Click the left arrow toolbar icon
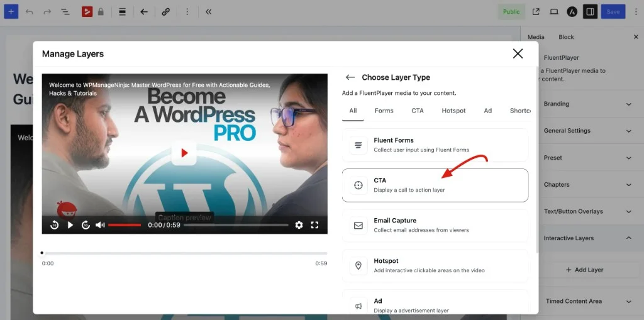 144,11
